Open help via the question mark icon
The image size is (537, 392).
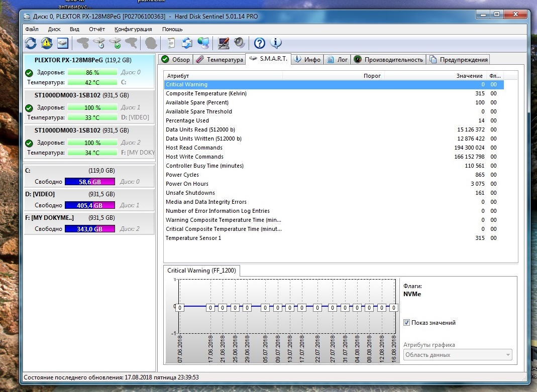click(x=259, y=43)
